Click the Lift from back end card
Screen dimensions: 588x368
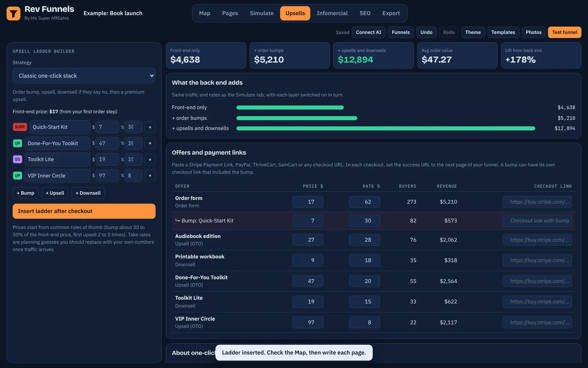[541, 56]
